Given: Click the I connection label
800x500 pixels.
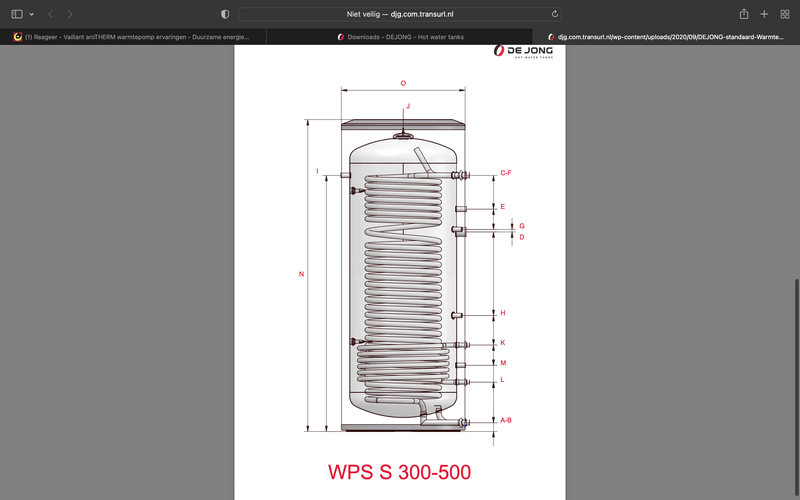Looking at the screenshot, I should point(317,171).
